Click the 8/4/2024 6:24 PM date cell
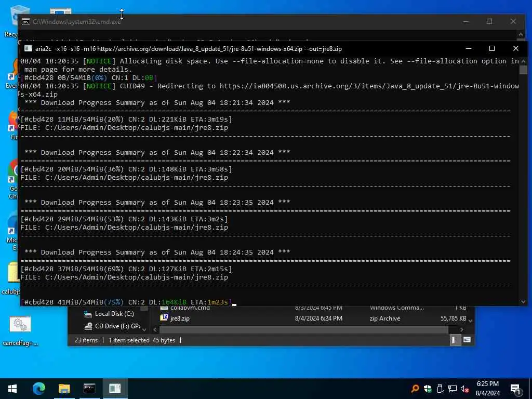The height and width of the screenshot is (399, 532). [x=318, y=318]
